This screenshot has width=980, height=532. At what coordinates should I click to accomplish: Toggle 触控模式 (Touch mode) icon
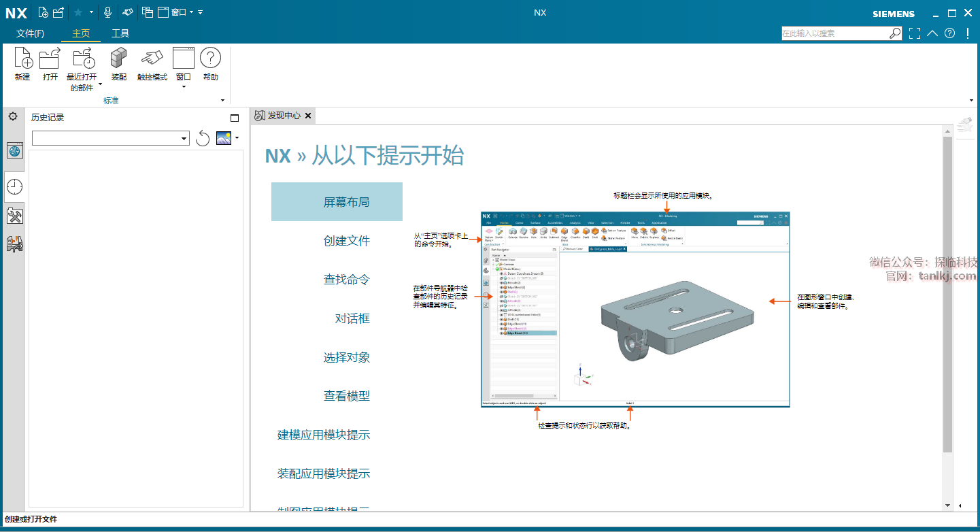(x=152, y=59)
